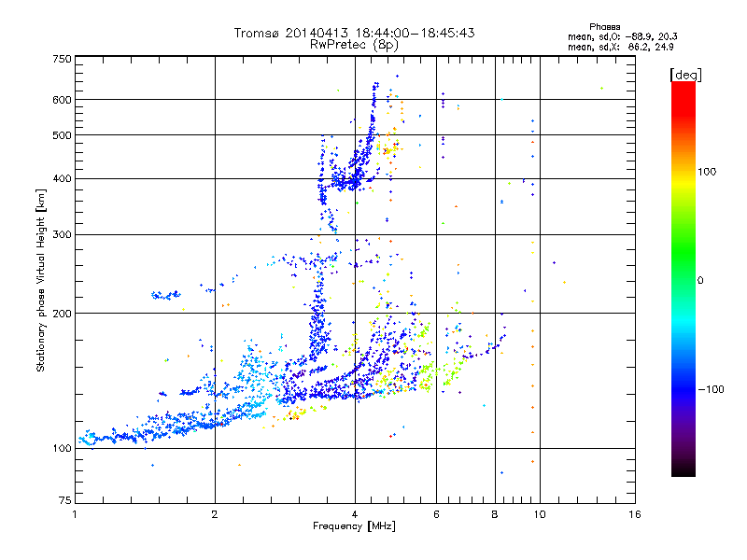Click the colorbar tick label '0'
The image size is (747, 560).
click(x=700, y=281)
